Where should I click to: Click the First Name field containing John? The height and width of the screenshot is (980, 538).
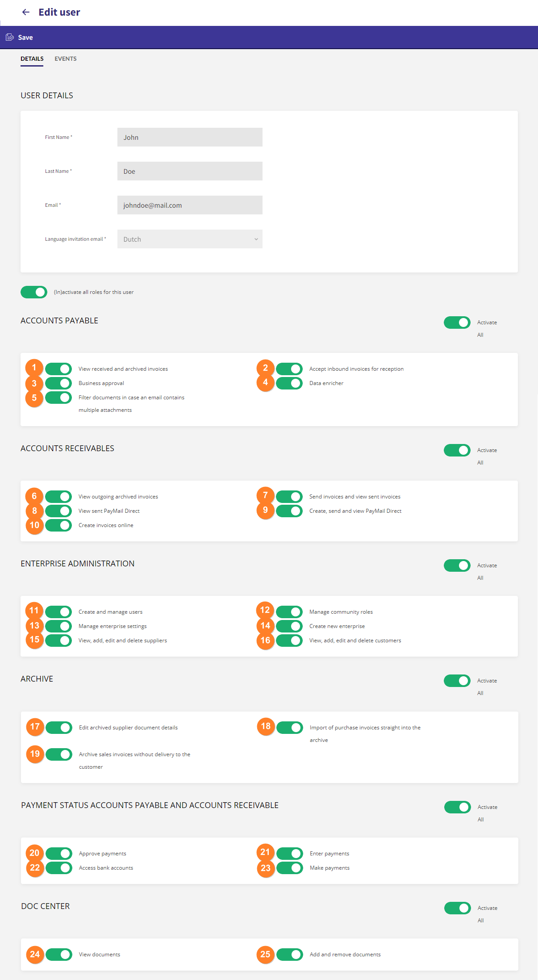(190, 137)
